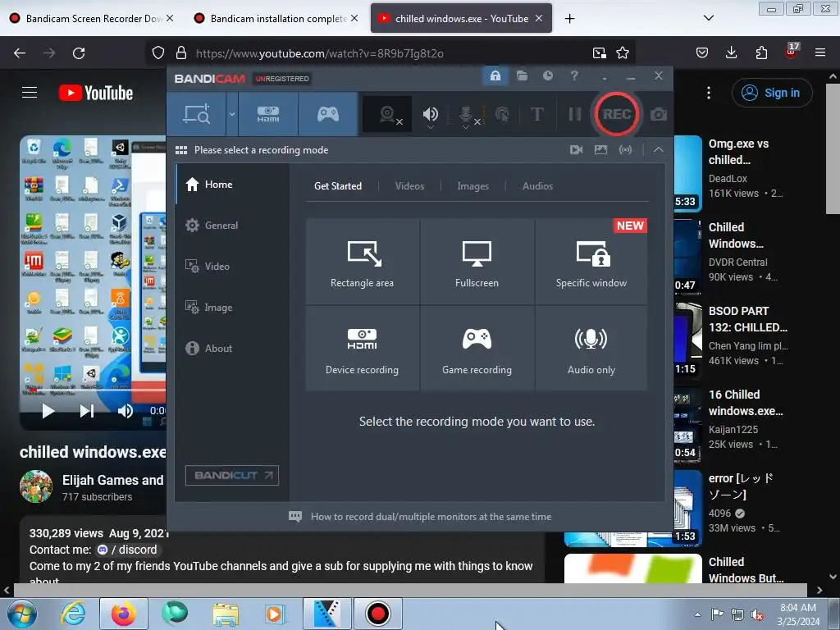Click the video camera icon in mode bar
This screenshot has height=630, width=840.
point(577,150)
